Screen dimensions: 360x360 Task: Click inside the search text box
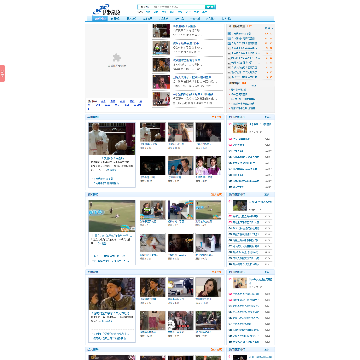pos(171,7)
